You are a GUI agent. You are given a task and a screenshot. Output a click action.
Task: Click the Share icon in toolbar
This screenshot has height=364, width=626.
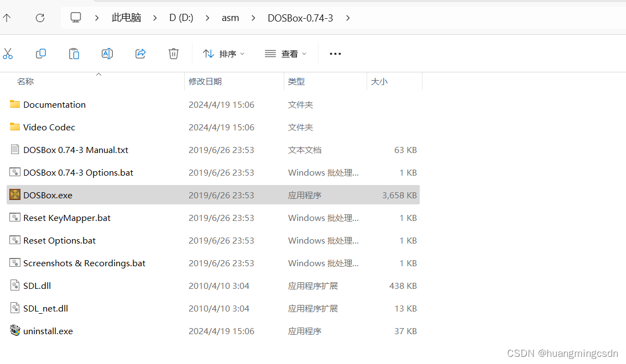point(140,54)
